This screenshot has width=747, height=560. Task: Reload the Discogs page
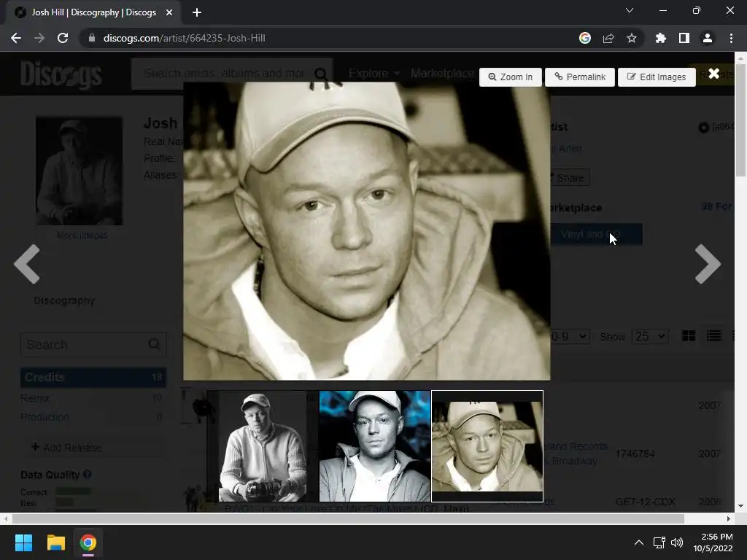pyautogui.click(x=63, y=38)
